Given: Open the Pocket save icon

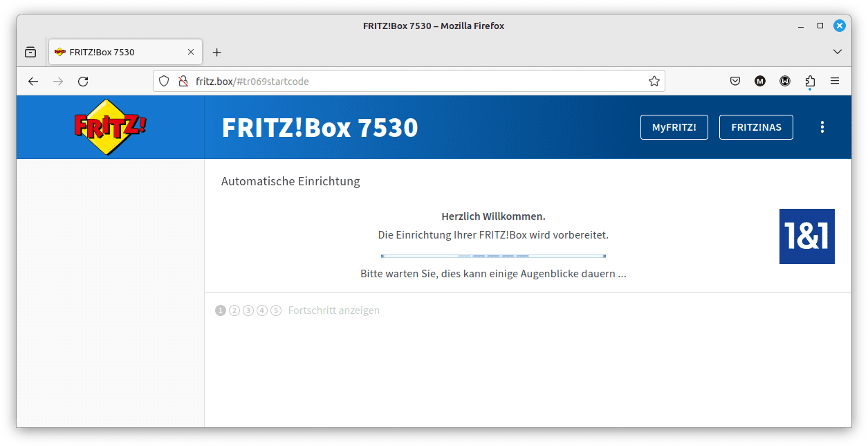Looking at the screenshot, I should tap(735, 82).
